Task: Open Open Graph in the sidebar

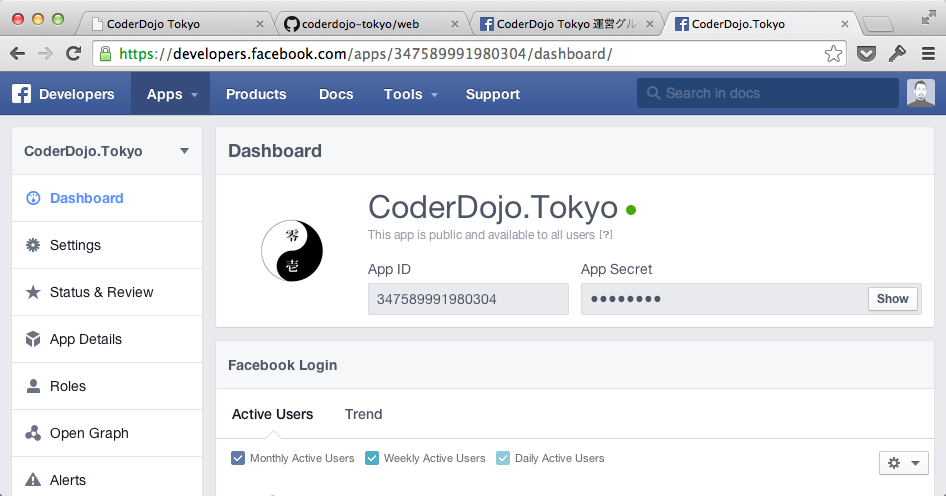Action: coord(107,433)
